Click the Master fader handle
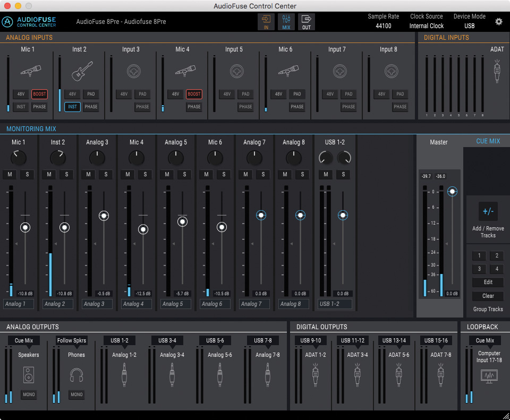The image size is (510, 420). (x=452, y=191)
